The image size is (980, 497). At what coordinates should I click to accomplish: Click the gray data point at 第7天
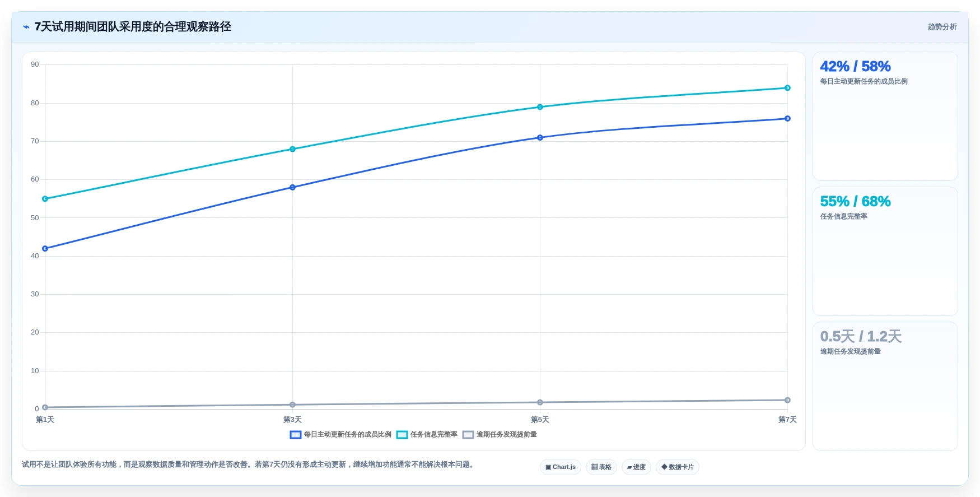787,400
